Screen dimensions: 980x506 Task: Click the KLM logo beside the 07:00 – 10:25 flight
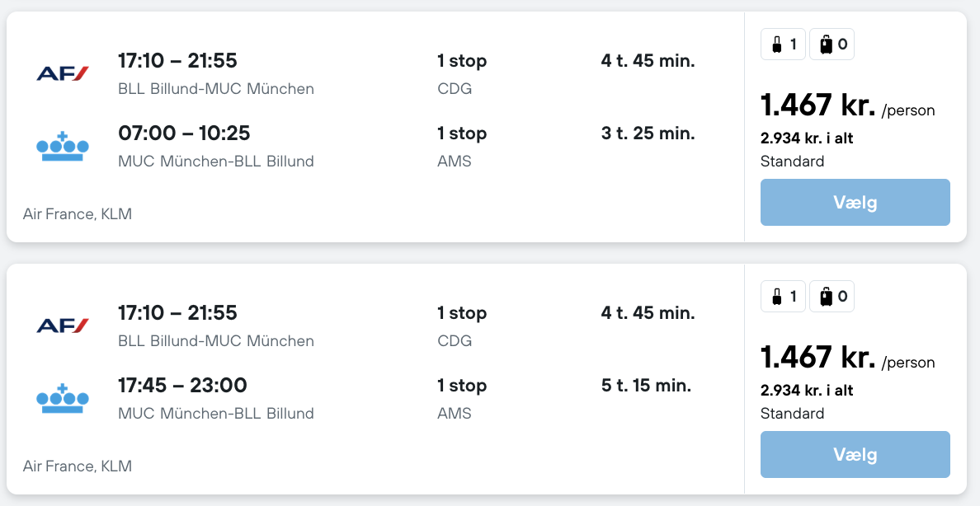coord(63,146)
